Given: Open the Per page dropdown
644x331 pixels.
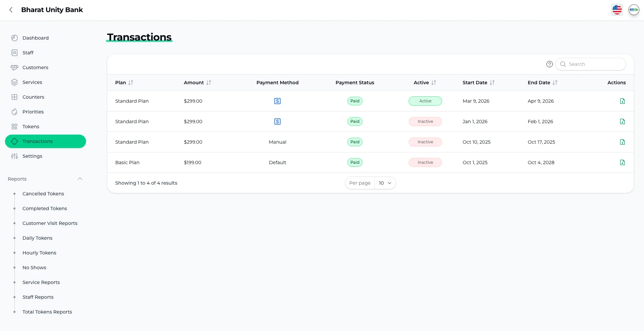Looking at the screenshot, I should [385, 183].
